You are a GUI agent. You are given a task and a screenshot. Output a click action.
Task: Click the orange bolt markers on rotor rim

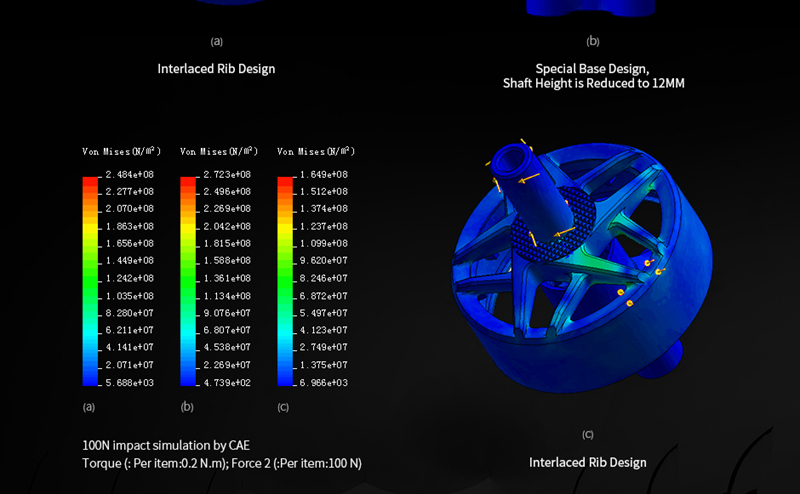coord(622,293)
